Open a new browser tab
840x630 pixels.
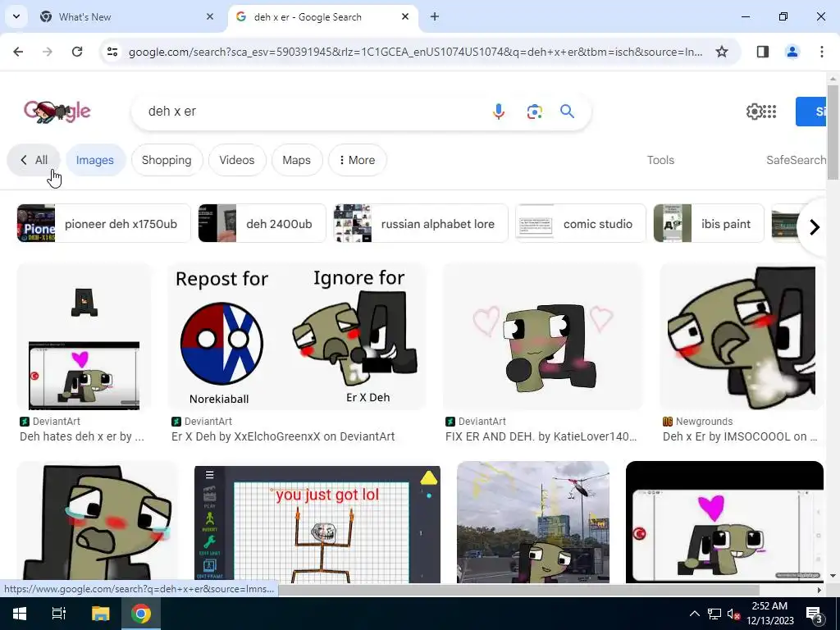[x=435, y=16]
